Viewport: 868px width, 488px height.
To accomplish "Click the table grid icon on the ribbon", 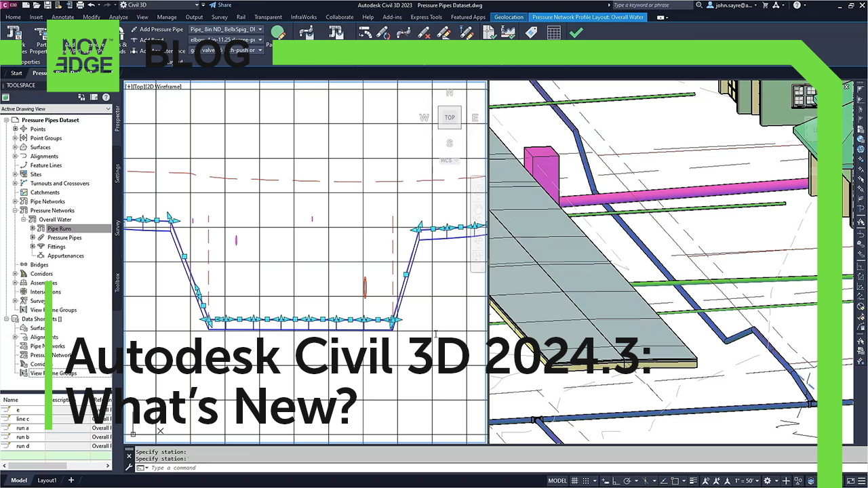I will (554, 32).
